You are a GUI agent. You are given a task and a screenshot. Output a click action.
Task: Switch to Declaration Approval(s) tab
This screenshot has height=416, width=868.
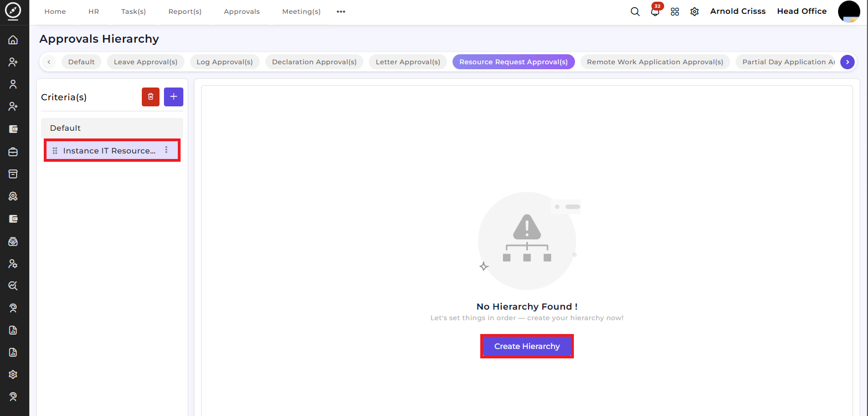[x=315, y=62]
